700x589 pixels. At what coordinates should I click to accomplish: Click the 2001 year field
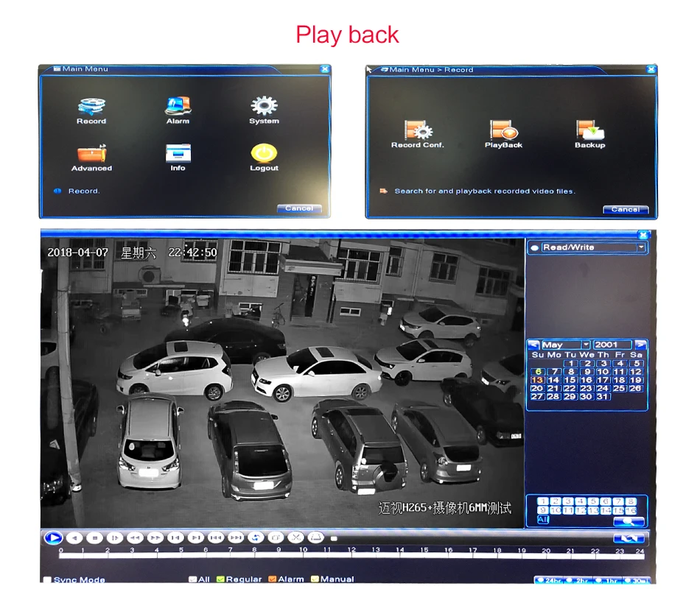click(x=612, y=345)
